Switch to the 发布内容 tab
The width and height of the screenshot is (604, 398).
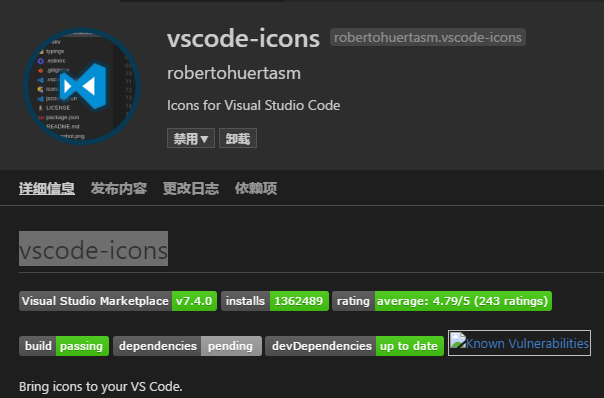click(119, 188)
